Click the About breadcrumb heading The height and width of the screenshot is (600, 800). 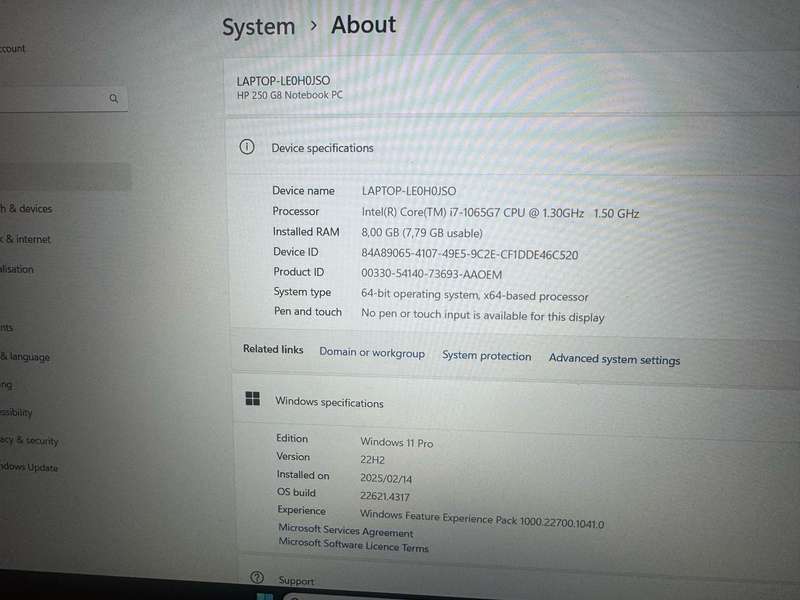(363, 24)
